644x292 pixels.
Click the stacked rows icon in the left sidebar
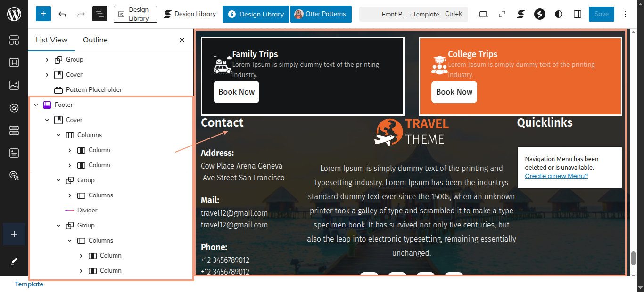coord(14,130)
